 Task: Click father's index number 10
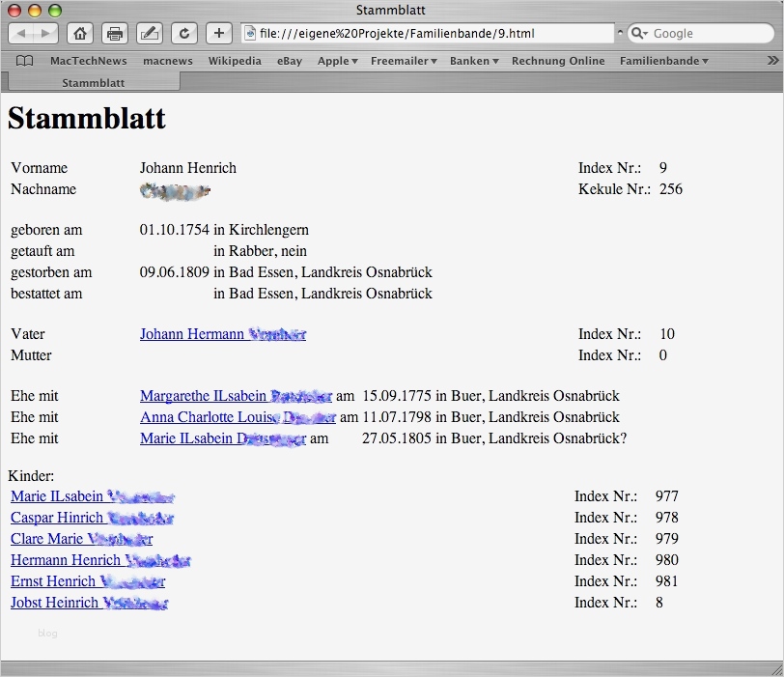click(667, 334)
